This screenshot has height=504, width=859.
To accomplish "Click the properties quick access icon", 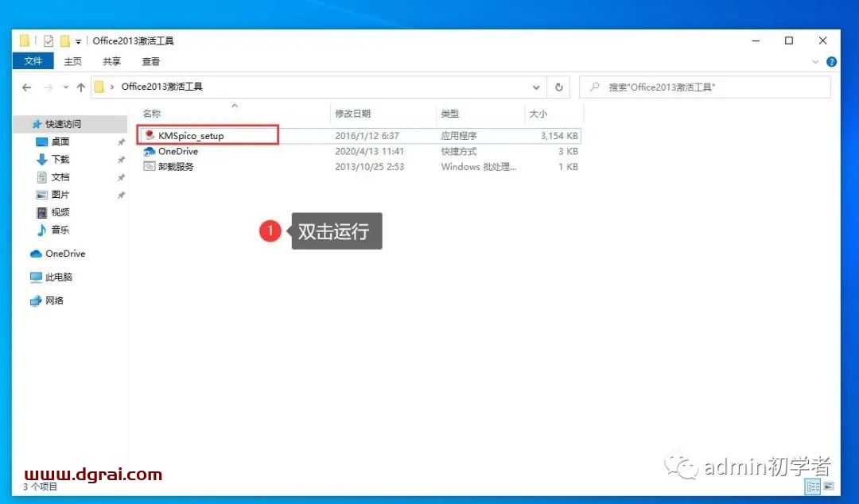I will click(x=49, y=41).
